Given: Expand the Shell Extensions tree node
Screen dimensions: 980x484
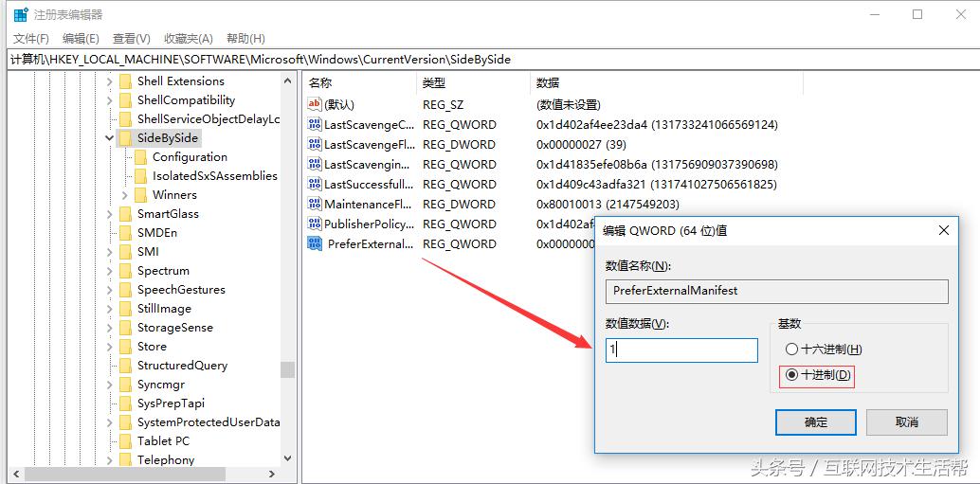Looking at the screenshot, I should tap(110, 81).
